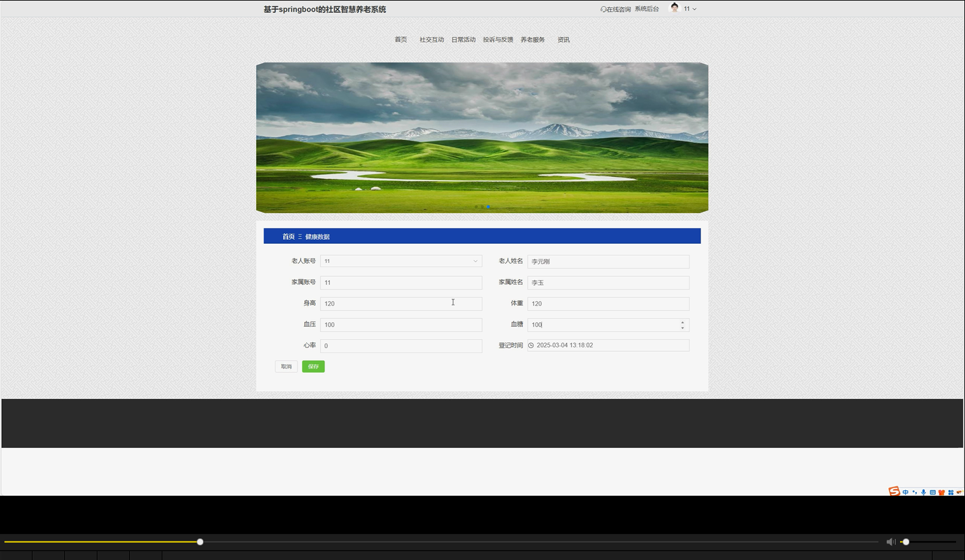Image resolution: width=965 pixels, height=560 pixels.
Task: Open the 登记时间 datetime picker field
Action: (608, 346)
